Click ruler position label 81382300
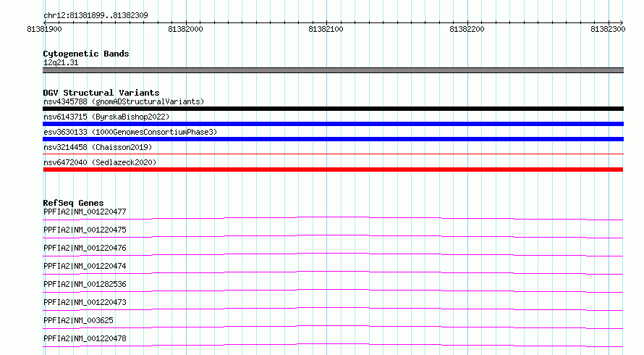The image size is (644, 355). coord(609,29)
